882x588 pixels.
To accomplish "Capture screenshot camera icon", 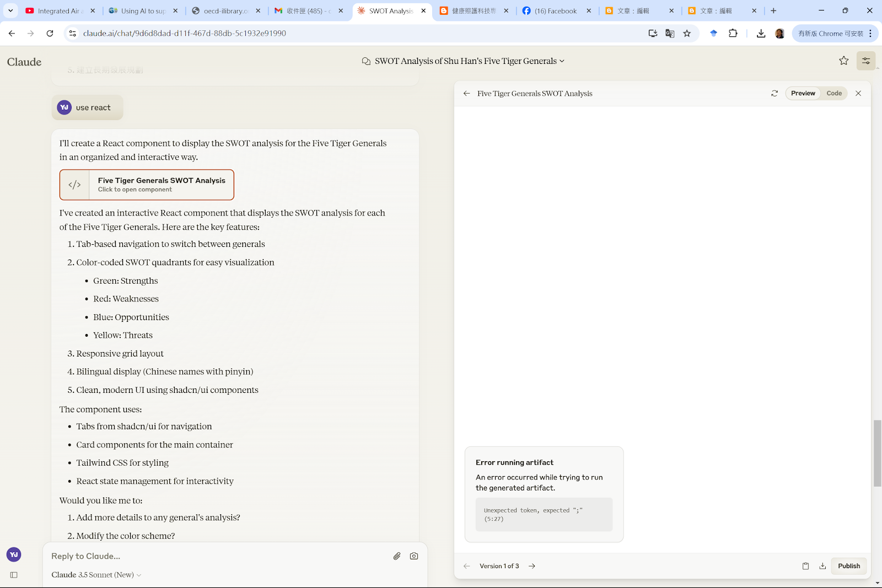I will (x=414, y=556).
